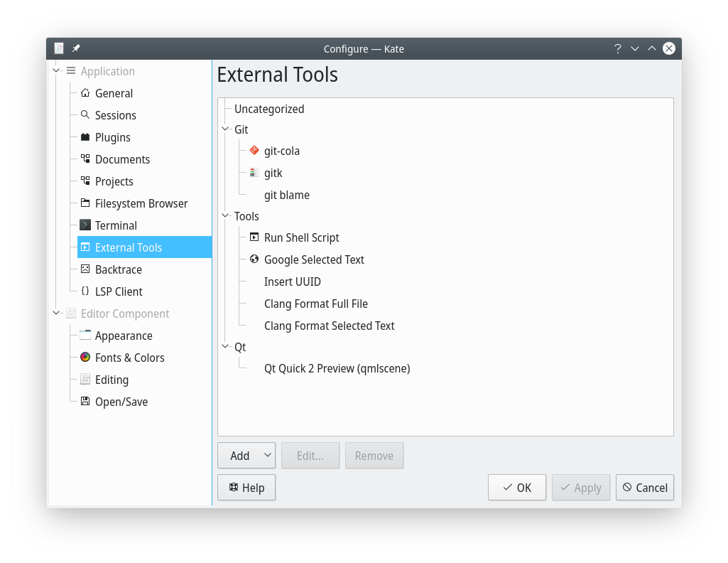Viewport: 728px width, 563px height.
Task: Open the Add button dropdown arrow
Action: click(267, 456)
